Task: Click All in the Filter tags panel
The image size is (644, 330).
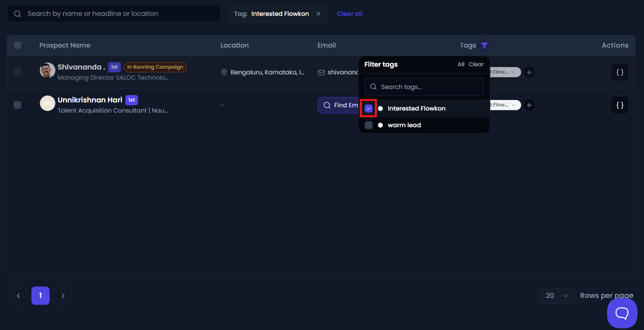Action: point(461,65)
